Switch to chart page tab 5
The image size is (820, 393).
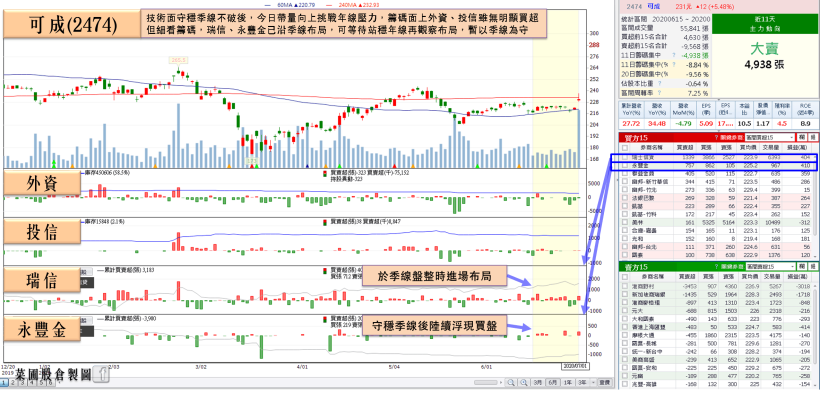pyautogui.click(x=41, y=383)
